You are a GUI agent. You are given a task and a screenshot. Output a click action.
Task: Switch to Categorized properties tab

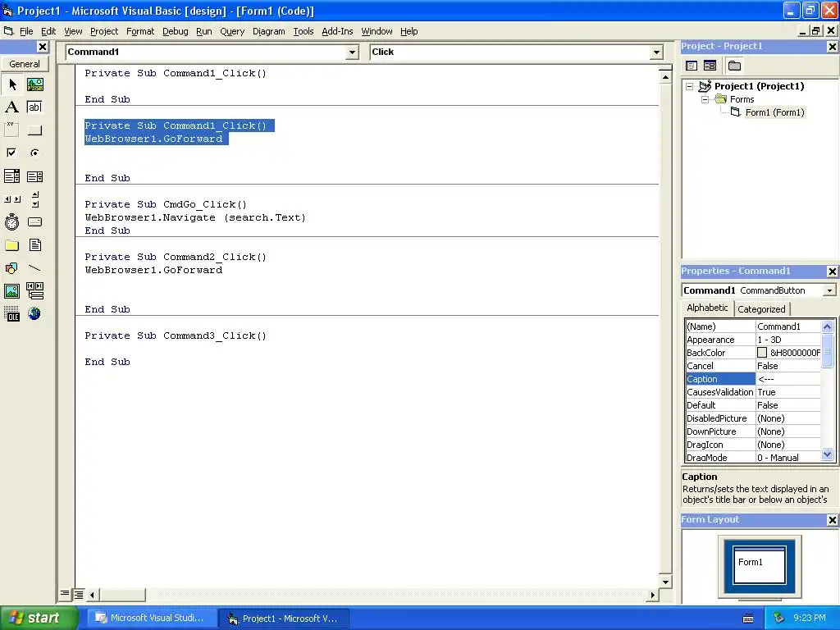coord(761,309)
